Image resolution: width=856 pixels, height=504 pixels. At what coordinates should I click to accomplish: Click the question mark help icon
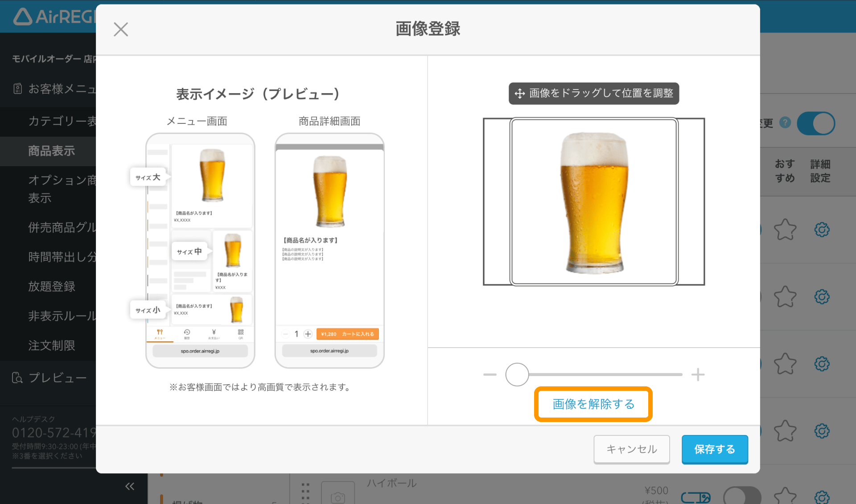click(x=785, y=123)
